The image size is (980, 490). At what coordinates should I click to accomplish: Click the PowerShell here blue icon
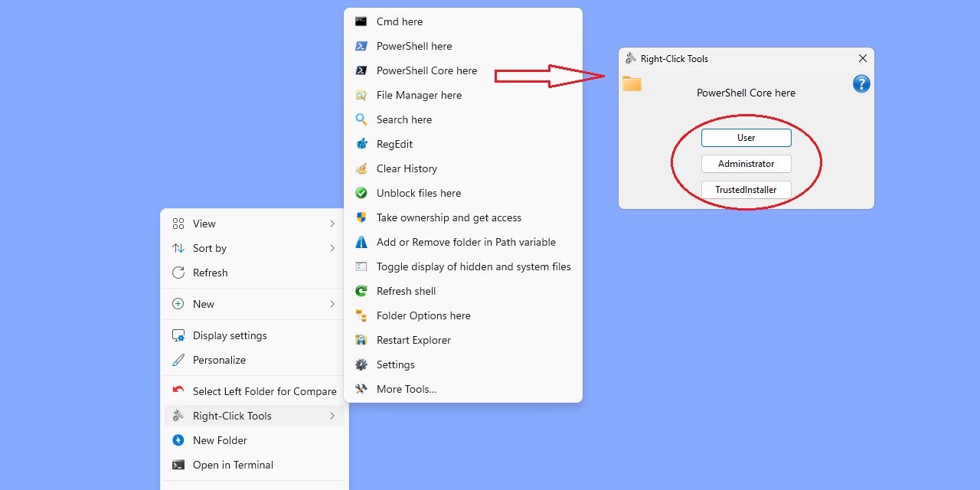(x=361, y=46)
